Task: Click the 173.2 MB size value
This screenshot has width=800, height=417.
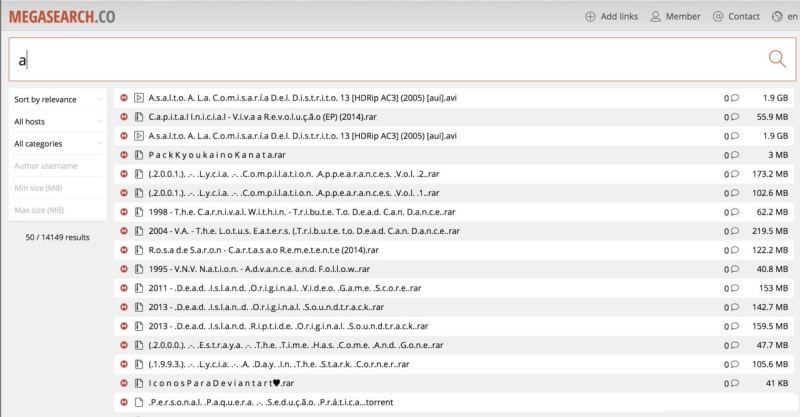Action: [x=770, y=174]
